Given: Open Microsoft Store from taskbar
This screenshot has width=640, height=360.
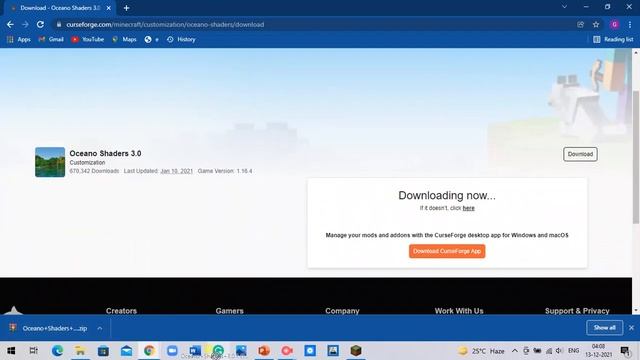Looking at the screenshot, I should (103, 351).
